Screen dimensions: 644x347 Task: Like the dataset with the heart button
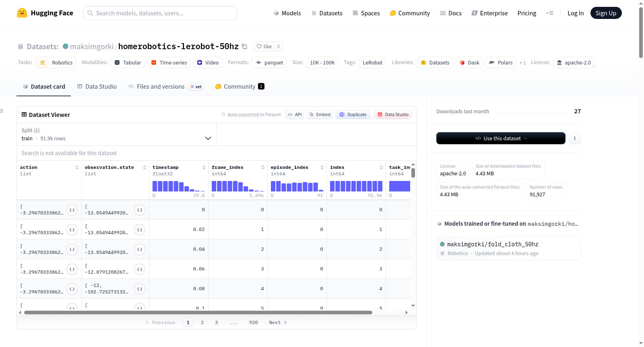click(264, 46)
